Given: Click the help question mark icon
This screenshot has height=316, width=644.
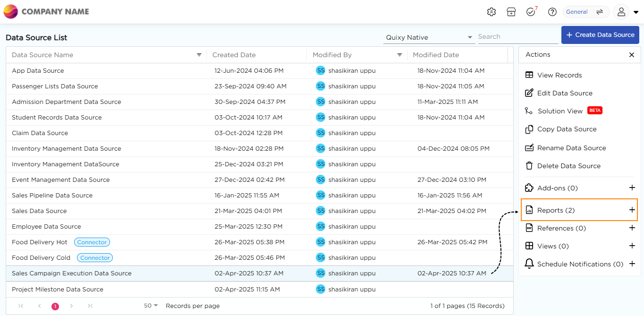Looking at the screenshot, I should click(x=552, y=12).
